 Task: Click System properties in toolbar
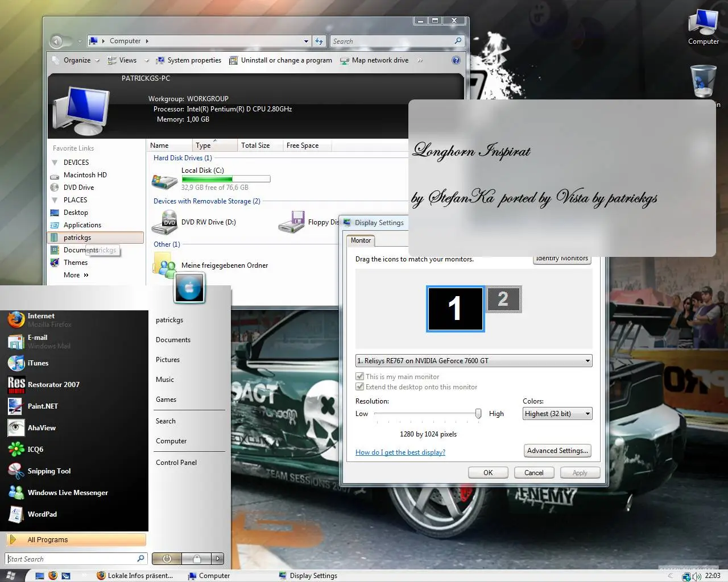188,60
